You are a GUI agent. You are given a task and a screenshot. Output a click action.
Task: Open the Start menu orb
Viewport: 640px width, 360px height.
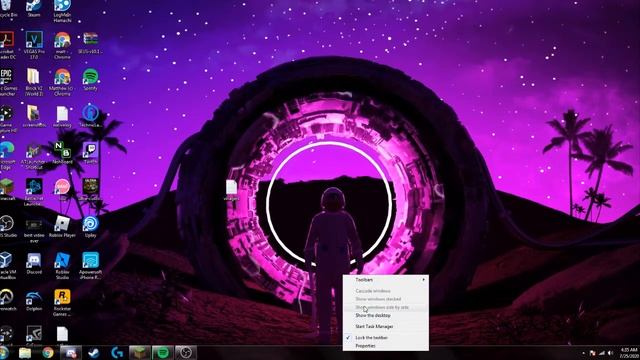(4, 353)
